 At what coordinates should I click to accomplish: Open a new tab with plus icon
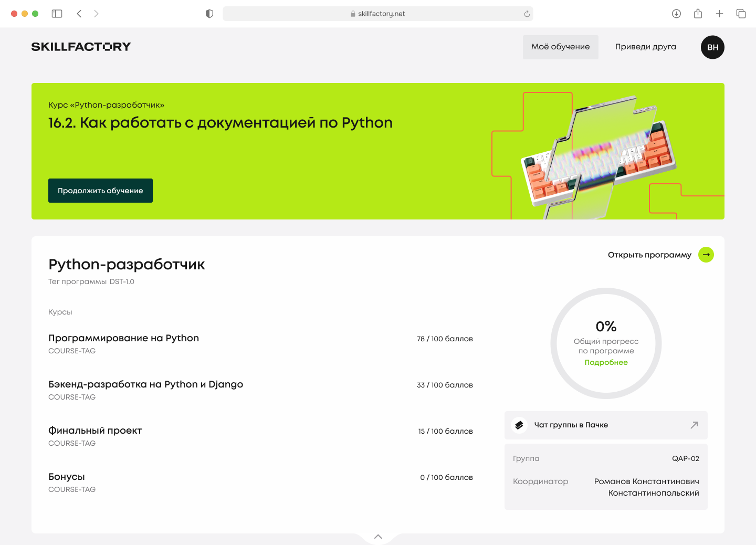pyautogui.click(x=719, y=14)
